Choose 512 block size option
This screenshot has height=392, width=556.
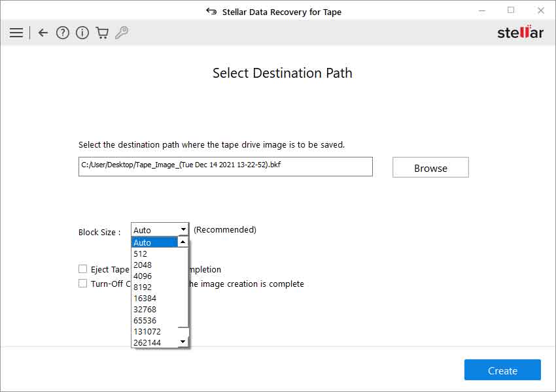pos(154,253)
